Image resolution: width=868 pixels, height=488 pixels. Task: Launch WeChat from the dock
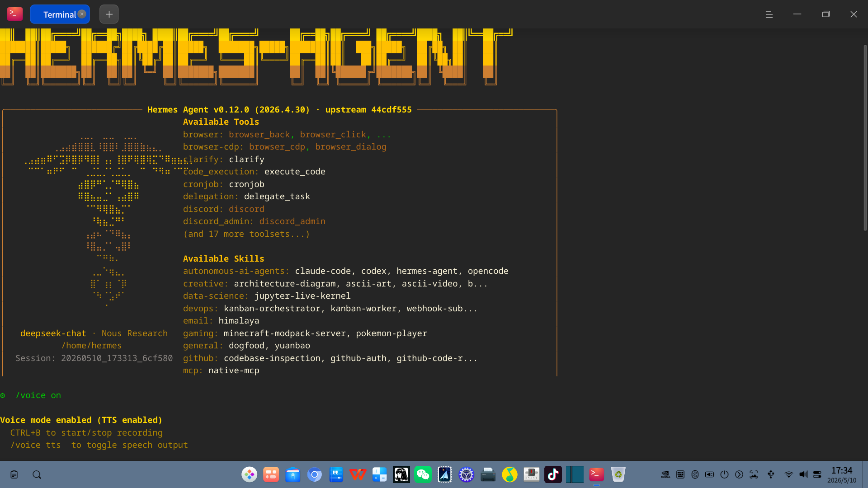tap(423, 474)
